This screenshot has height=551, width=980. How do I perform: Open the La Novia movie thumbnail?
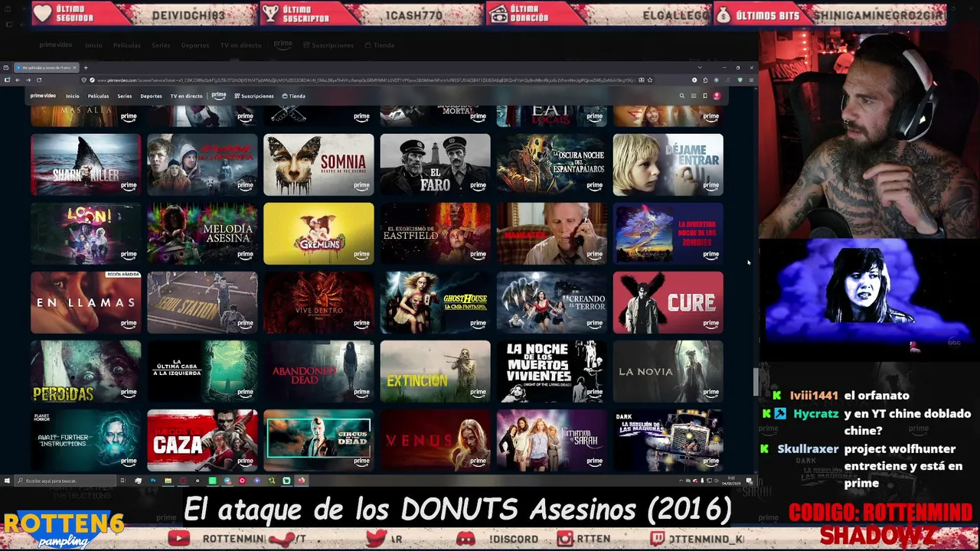(668, 371)
